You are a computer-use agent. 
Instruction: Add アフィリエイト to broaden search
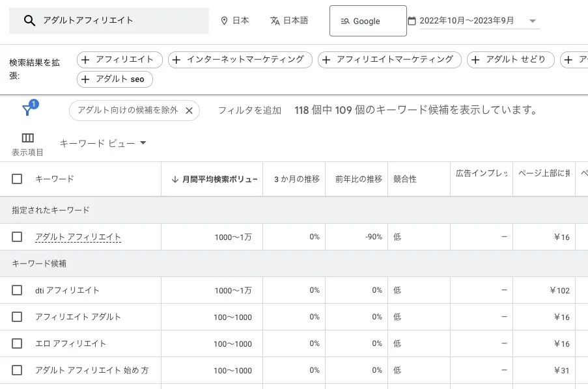120,60
